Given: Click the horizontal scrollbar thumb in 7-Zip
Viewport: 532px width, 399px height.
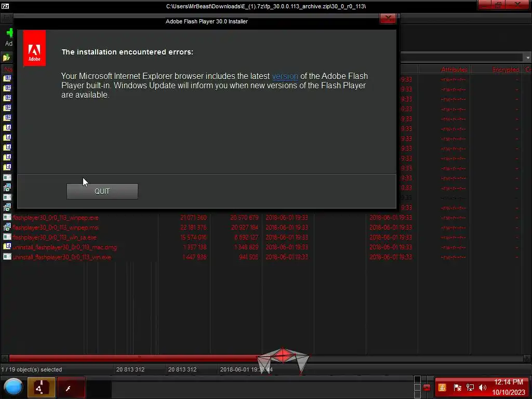Looking at the screenshot, I should tap(139, 357).
